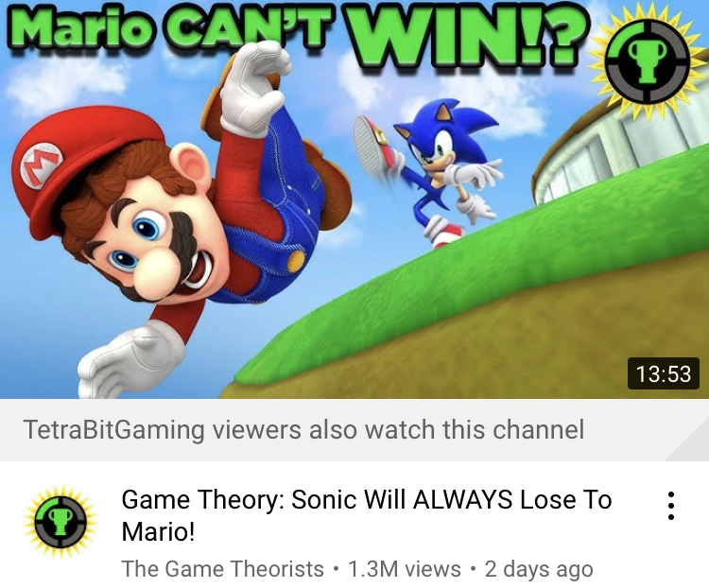Click the yellow button on Mario's overalls
The height and width of the screenshot is (588, 709).
(296, 262)
